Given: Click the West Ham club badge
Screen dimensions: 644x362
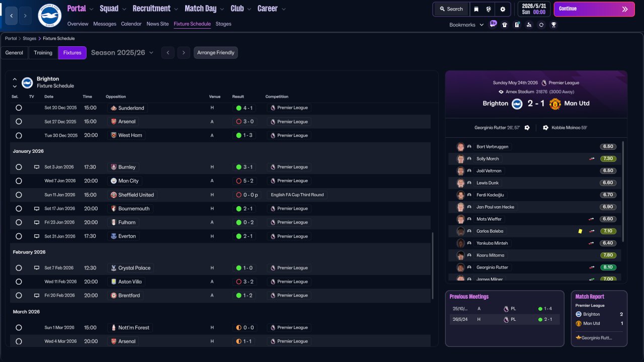Looking at the screenshot, I should [x=114, y=135].
